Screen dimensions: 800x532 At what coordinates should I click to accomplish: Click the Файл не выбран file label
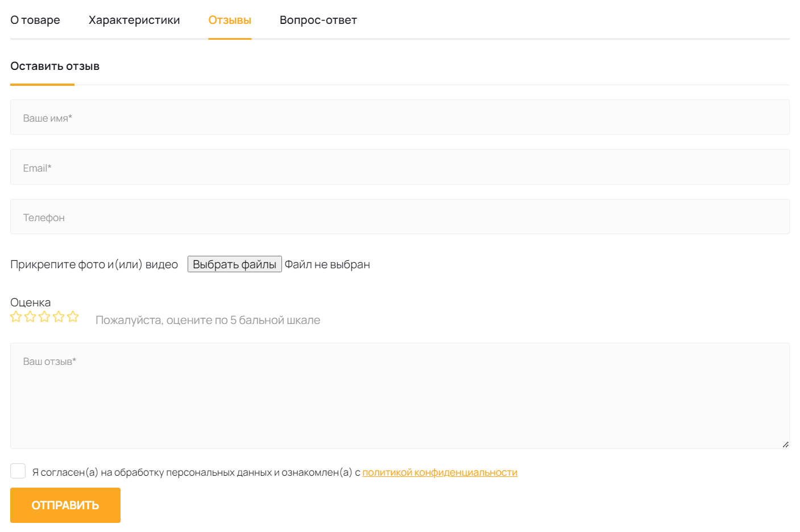[x=328, y=265]
